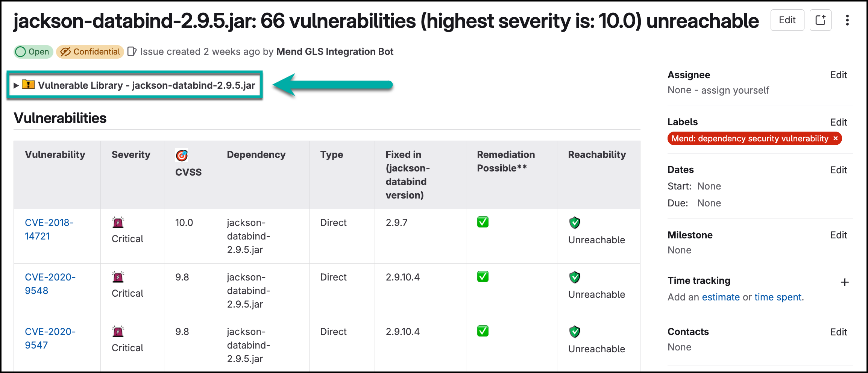
Task: Click the red Mend label pill
Action: 749,139
